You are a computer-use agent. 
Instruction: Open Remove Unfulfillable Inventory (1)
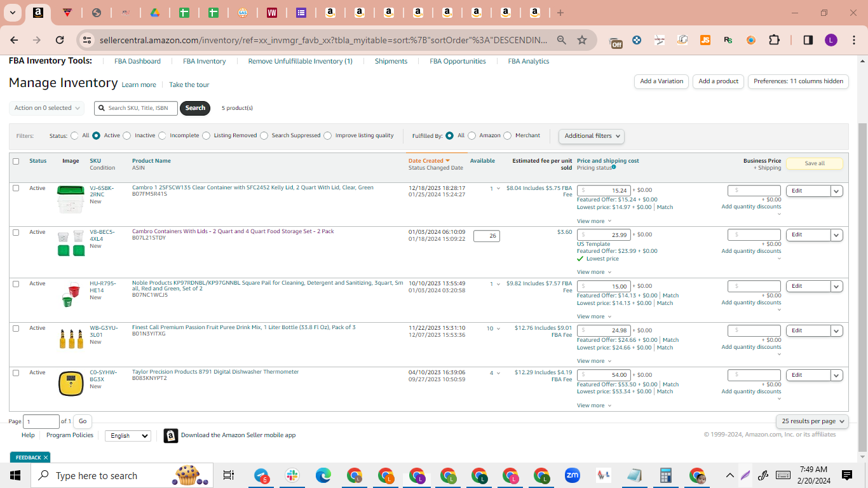(x=300, y=61)
